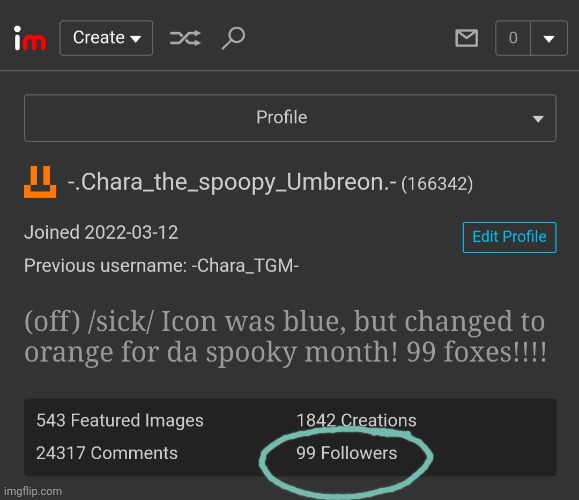Click the imgflip.com watermark
Screen dimensions: 579x500
(x=33, y=492)
